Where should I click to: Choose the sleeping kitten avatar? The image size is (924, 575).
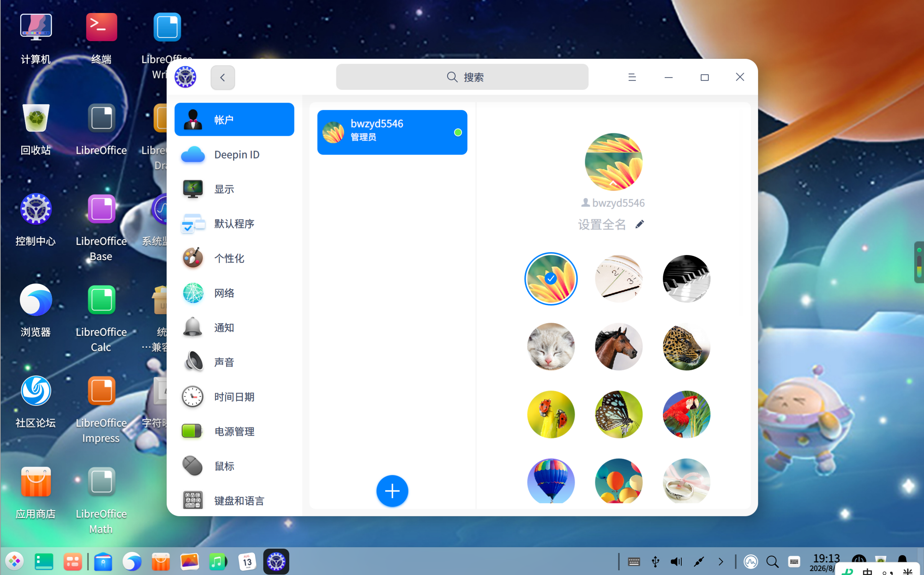(x=551, y=347)
